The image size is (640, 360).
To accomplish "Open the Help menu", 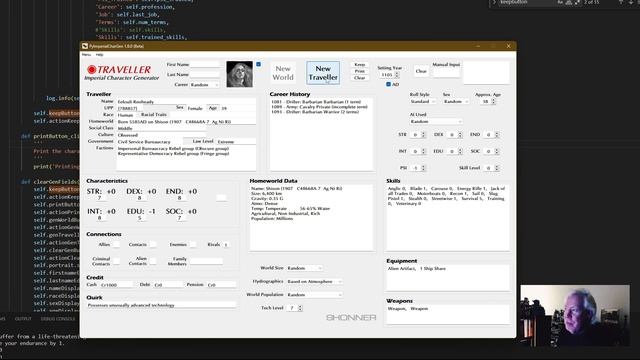I will (x=99, y=54).
